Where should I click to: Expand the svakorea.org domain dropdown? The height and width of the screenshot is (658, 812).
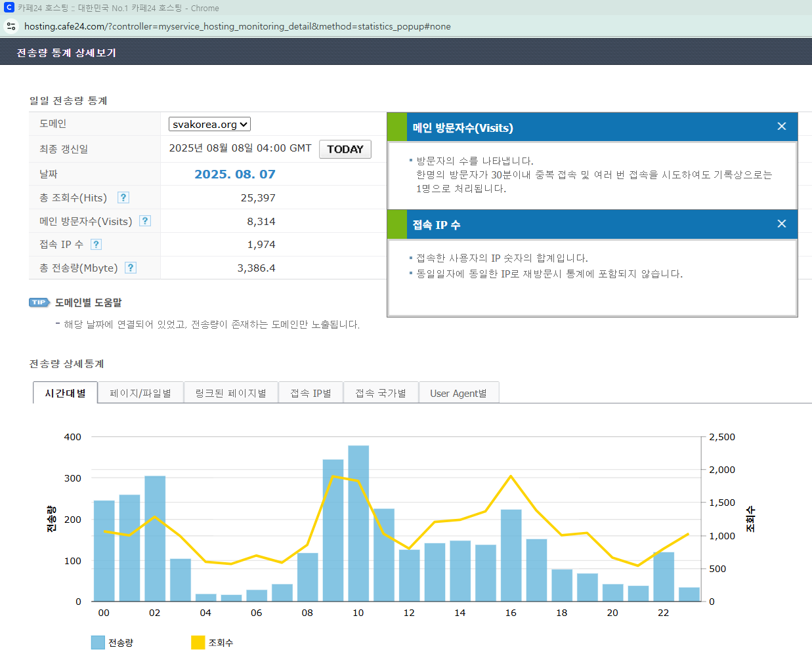click(x=209, y=124)
